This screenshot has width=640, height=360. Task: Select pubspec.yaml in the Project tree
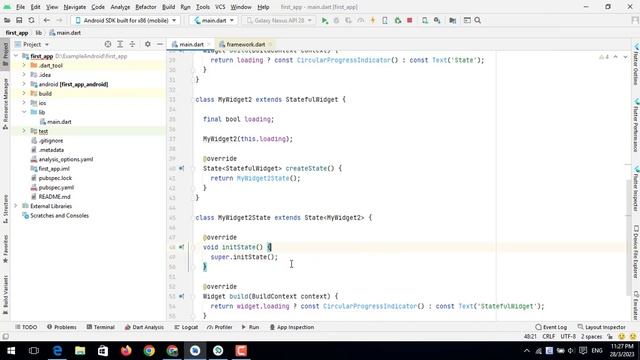click(x=56, y=187)
